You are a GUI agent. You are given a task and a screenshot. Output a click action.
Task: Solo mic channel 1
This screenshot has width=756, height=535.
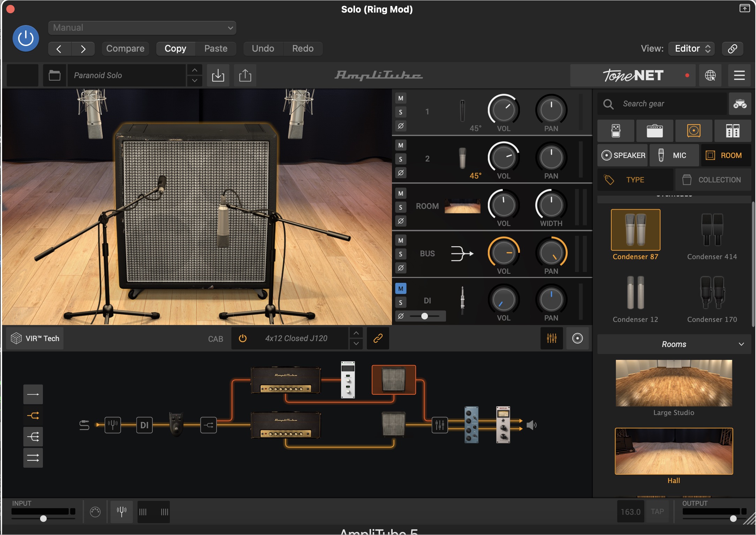(x=401, y=112)
